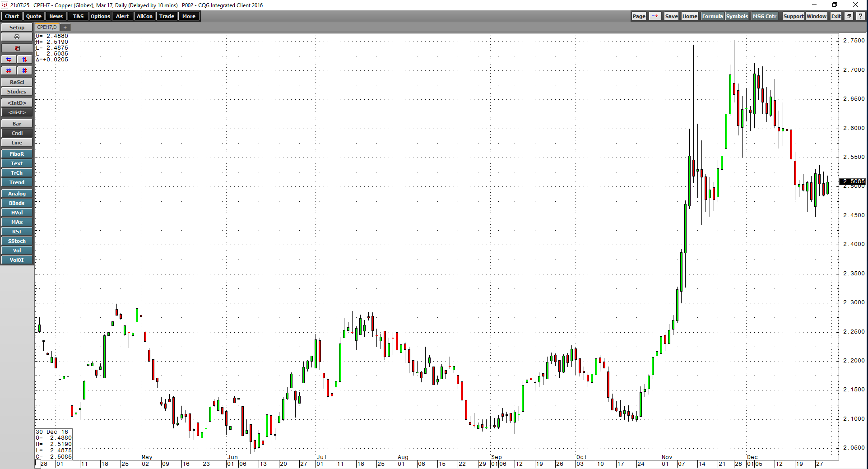Click the Analog study button
The image size is (868, 469).
click(17, 194)
